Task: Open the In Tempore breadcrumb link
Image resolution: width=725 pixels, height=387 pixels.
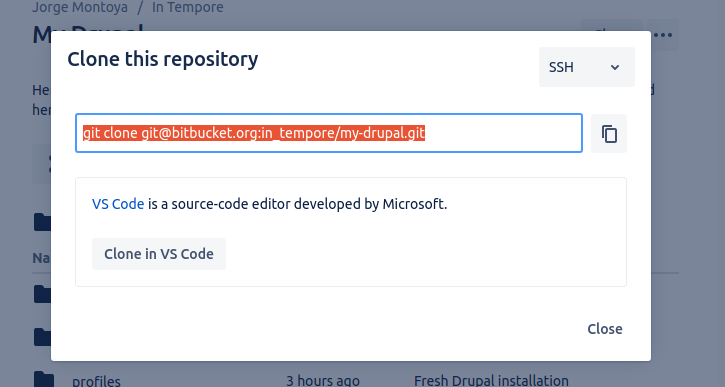Action: coord(188,7)
